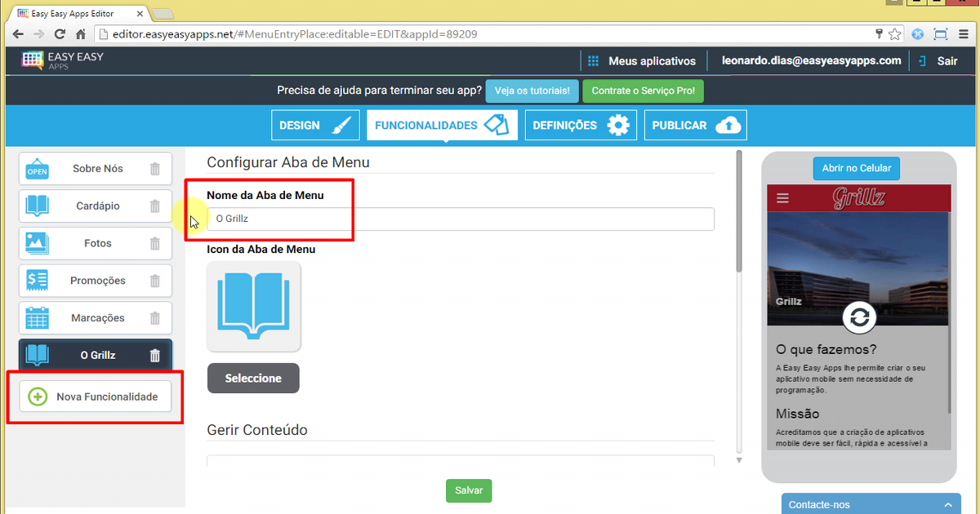Delete the Promoções entry with trash icon
The width and height of the screenshot is (980, 514).
pos(155,281)
